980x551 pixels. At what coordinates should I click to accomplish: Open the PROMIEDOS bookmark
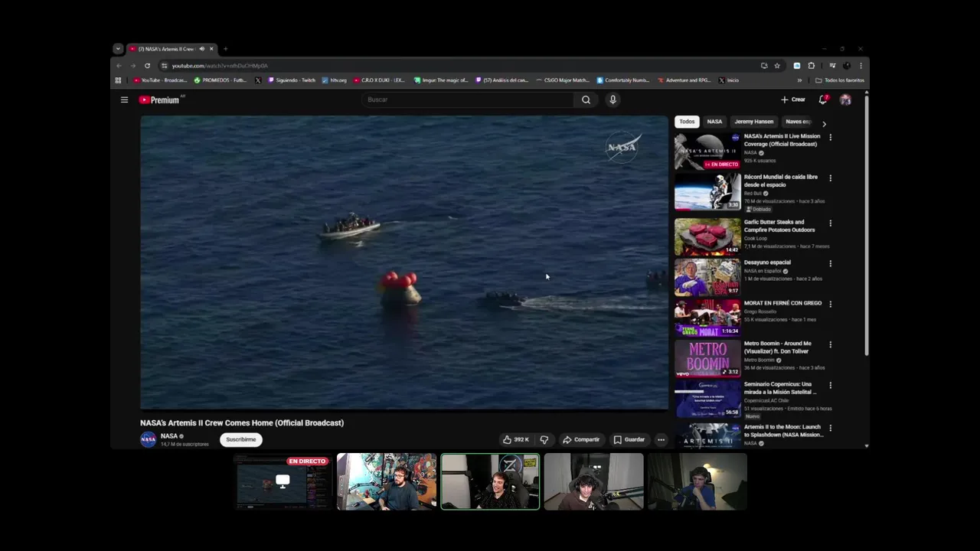coord(220,80)
